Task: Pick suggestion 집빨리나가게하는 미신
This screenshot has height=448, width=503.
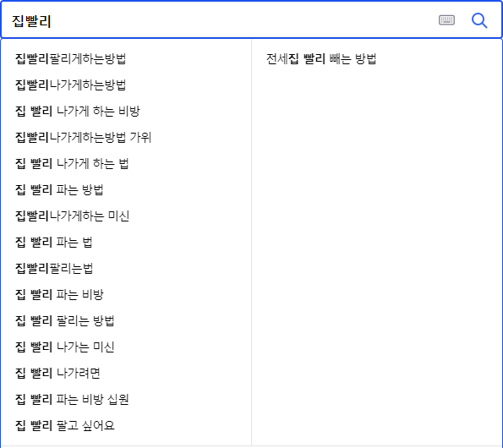Action: [x=72, y=216]
